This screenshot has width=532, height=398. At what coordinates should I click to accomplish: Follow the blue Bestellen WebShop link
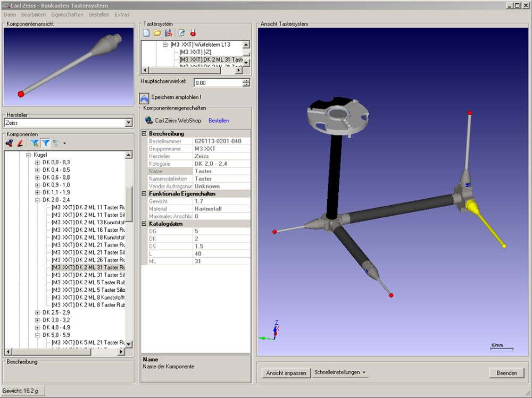click(x=219, y=120)
